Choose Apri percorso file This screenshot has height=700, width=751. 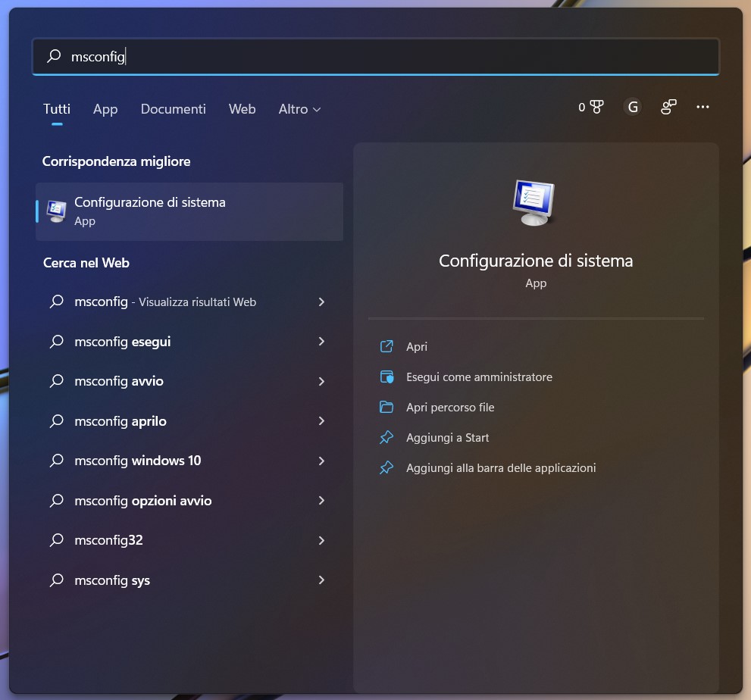click(450, 407)
